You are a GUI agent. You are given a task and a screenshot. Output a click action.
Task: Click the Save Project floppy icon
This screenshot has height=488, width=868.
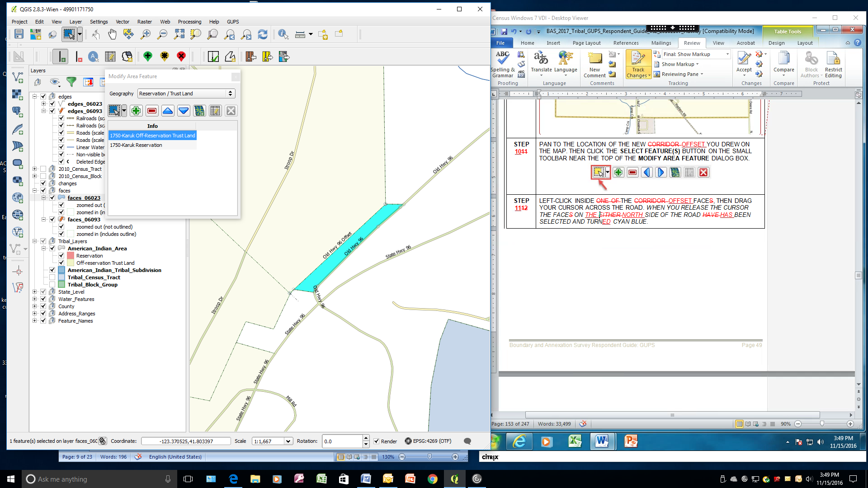tap(19, 34)
